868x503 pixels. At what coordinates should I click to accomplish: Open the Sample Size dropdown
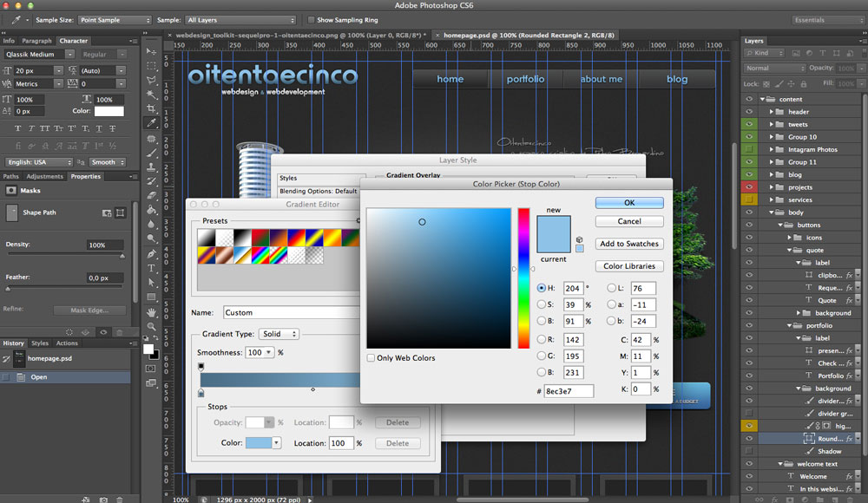click(x=115, y=20)
